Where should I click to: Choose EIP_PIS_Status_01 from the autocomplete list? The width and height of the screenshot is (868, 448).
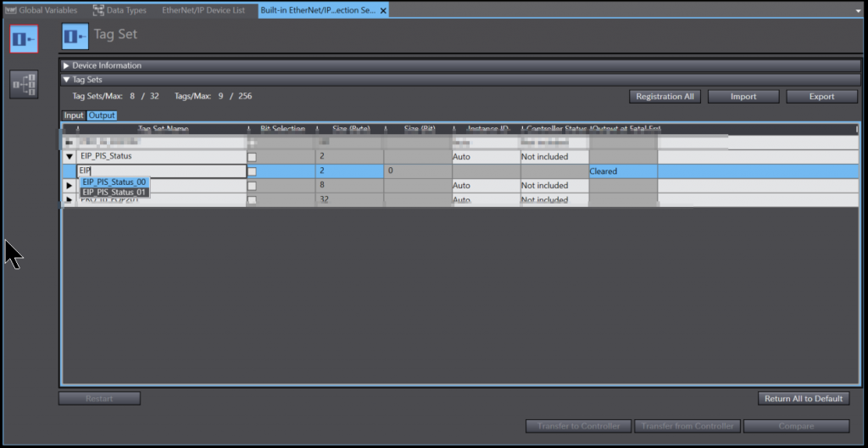[x=114, y=193]
